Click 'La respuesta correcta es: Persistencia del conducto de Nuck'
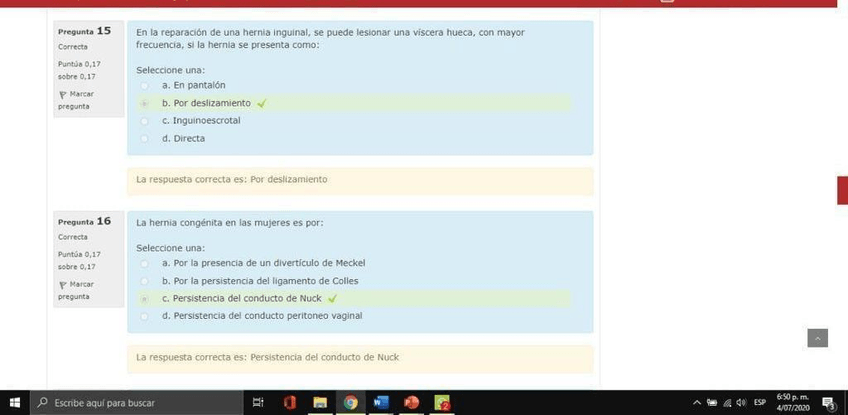 click(268, 358)
